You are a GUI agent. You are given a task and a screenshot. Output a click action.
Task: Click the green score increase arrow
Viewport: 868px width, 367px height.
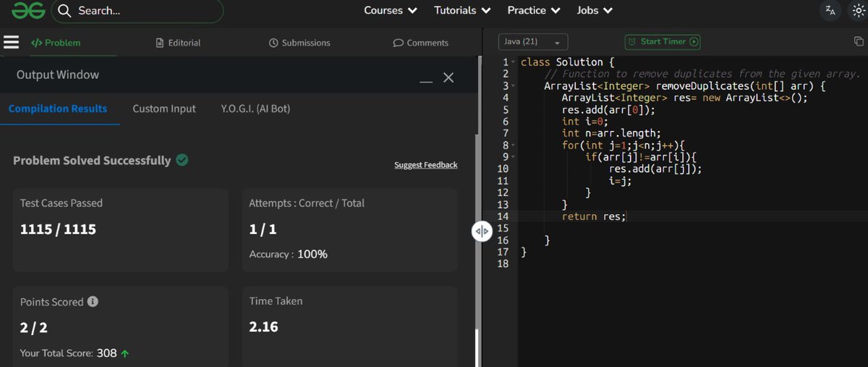125,354
